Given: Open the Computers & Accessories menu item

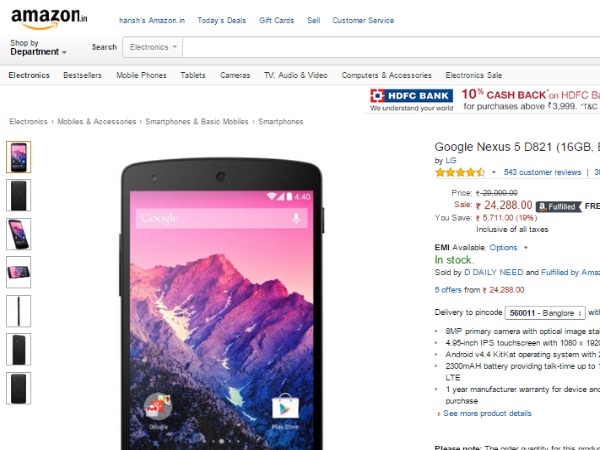Looking at the screenshot, I should tap(386, 75).
